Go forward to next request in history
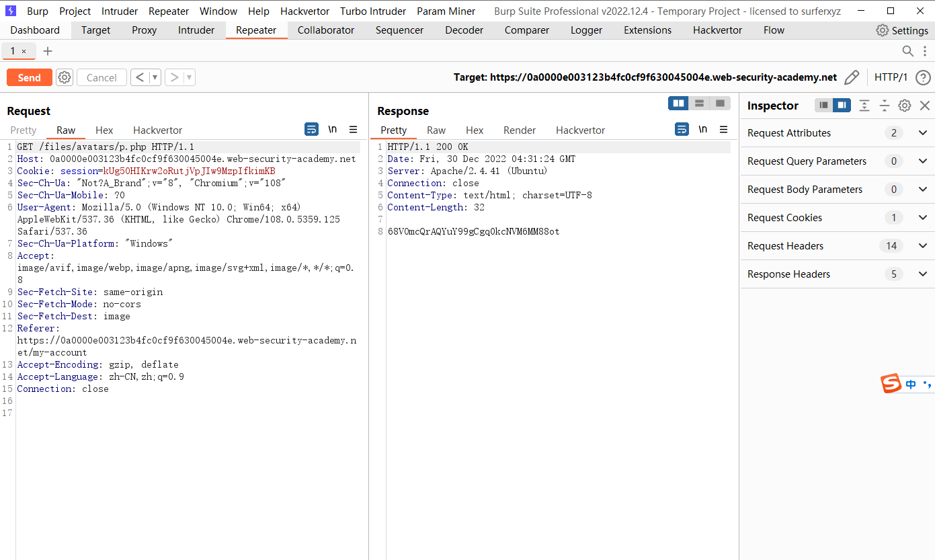The image size is (935, 560). point(174,77)
